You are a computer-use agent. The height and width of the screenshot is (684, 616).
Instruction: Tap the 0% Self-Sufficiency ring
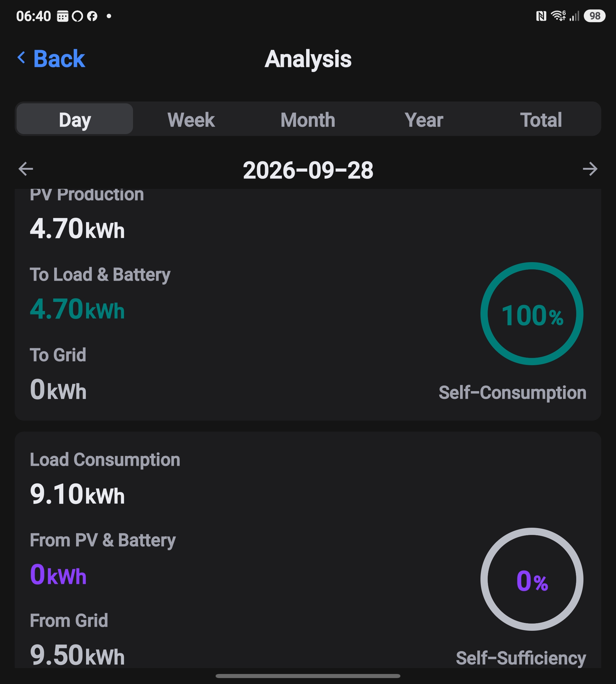coord(532,579)
